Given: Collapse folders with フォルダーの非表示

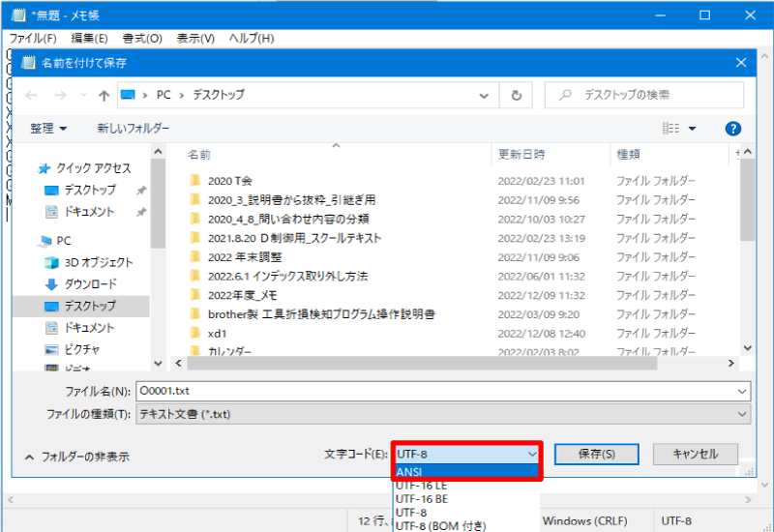Looking at the screenshot, I should coord(77,457).
